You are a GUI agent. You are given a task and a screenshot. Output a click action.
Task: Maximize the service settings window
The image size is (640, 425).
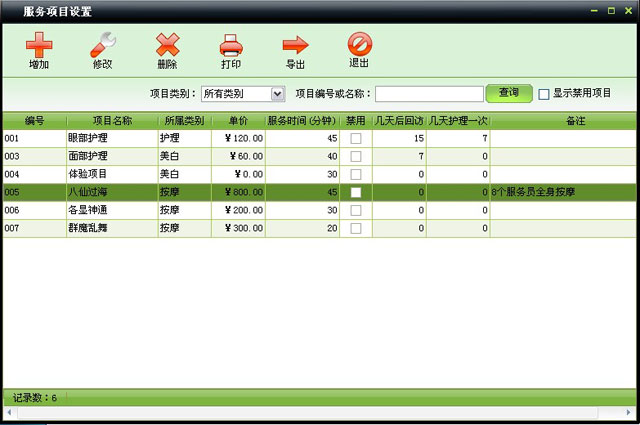611,10
